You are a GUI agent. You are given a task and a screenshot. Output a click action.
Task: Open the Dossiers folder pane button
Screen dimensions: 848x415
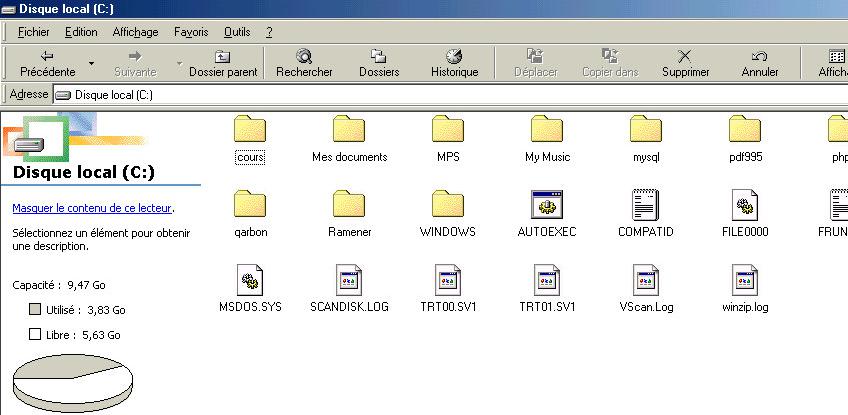(x=379, y=56)
